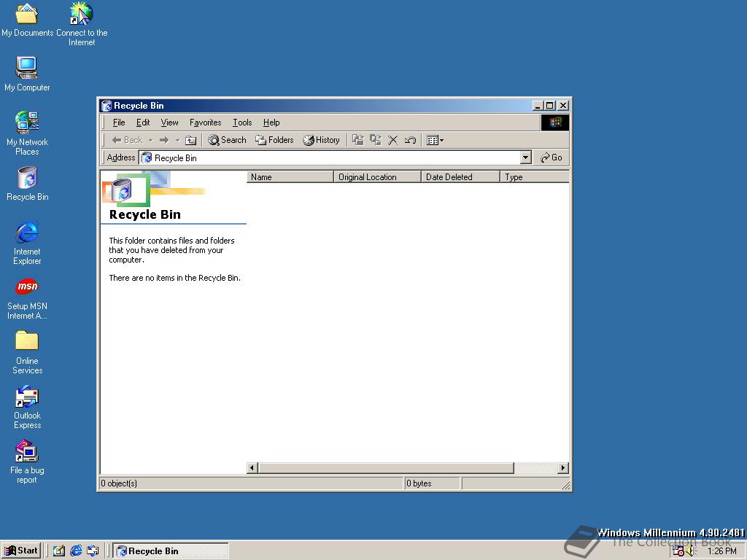Open the Back history dropdown arrow

pyautogui.click(x=150, y=140)
